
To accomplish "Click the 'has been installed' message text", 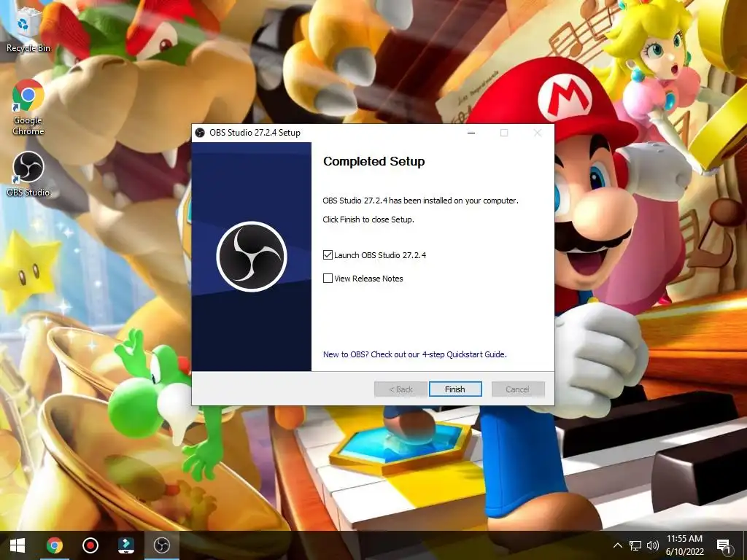I will point(421,201).
